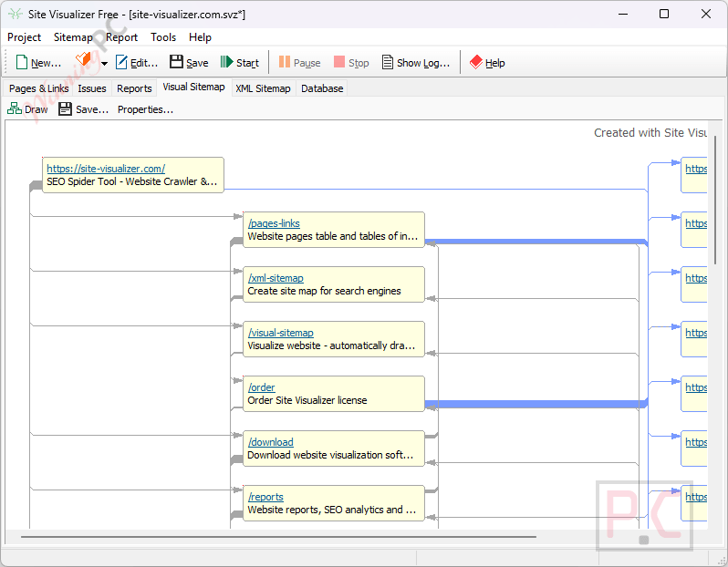Click the Stop button label

[359, 63]
